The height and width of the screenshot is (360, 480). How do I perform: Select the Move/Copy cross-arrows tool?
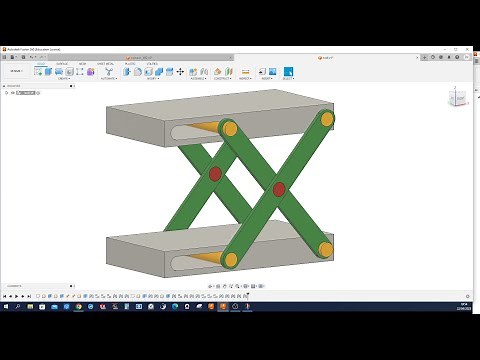click(x=180, y=71)
